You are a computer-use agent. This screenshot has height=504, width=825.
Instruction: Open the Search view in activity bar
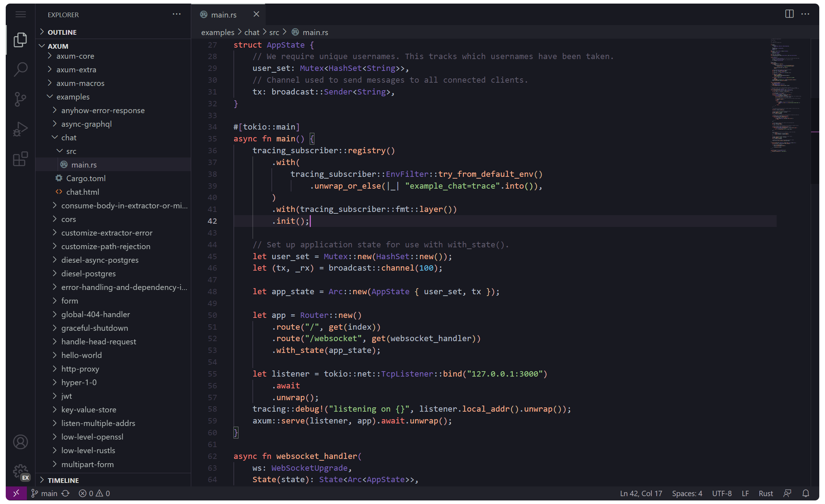click(x=20, y=69)
